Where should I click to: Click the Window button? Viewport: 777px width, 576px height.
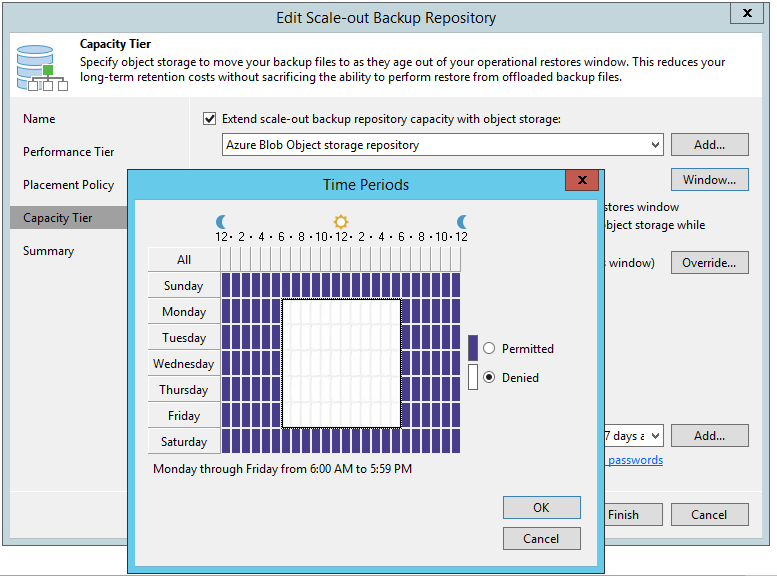[709, 180]
